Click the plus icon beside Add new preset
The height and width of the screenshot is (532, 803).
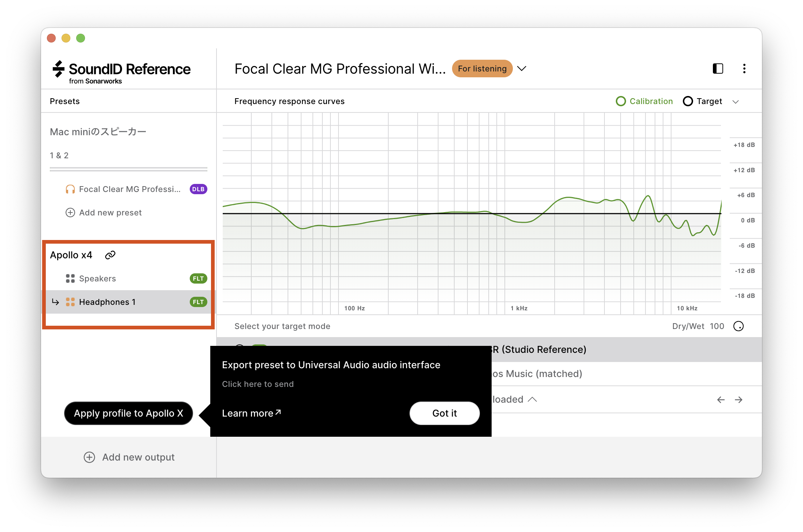(70, 213)
